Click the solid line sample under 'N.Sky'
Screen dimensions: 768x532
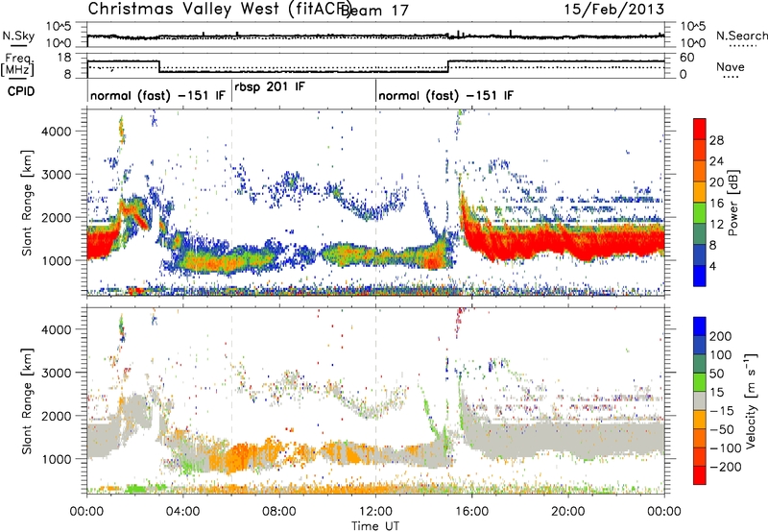point(18,45)
